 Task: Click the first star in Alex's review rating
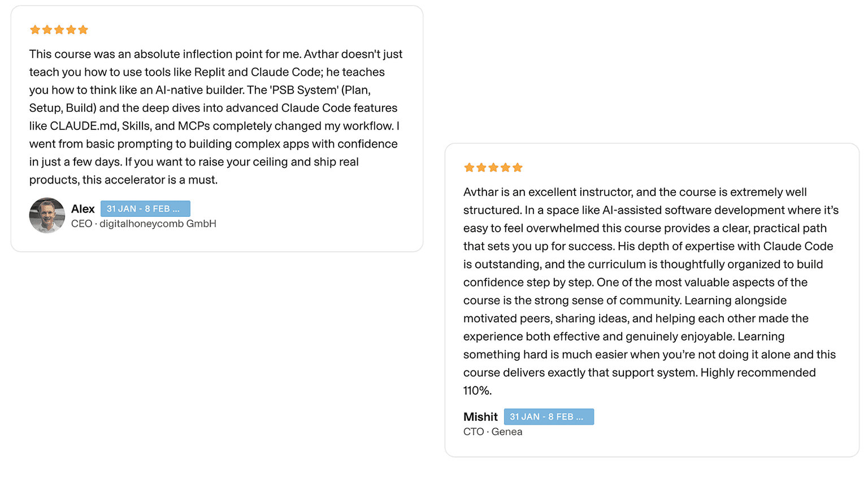35,30
